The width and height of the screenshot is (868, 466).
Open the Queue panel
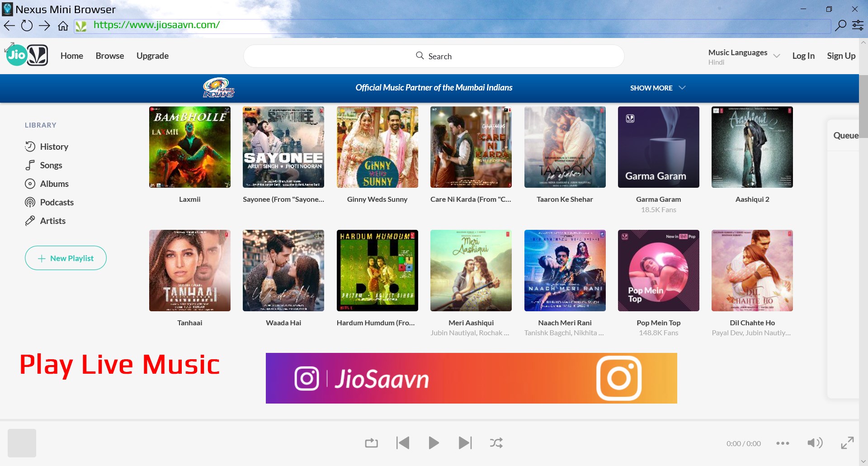pos(846,135)
